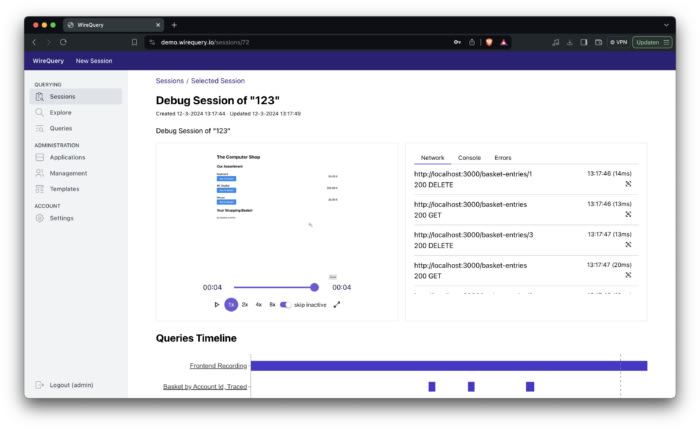Set playback speed to 2x
700x430 pixels.
pos(245,304)
